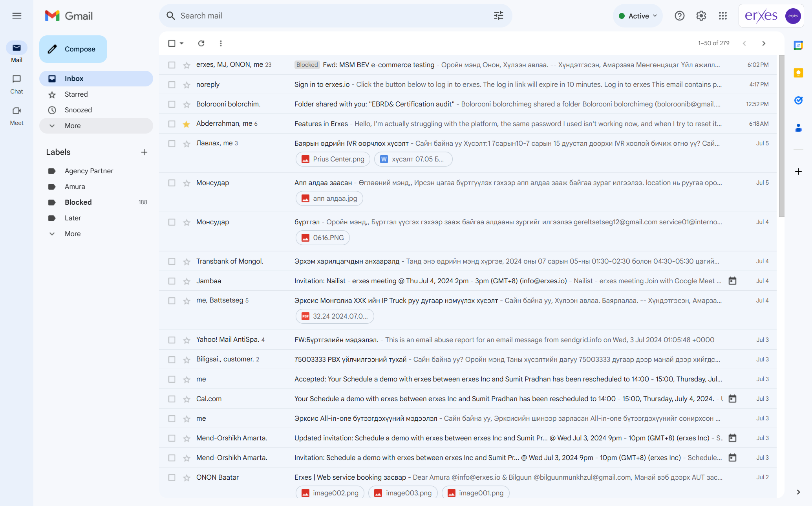Check the box for ONON Baatar email
This screenshot has width=812, height=506.
pos(172,477)
